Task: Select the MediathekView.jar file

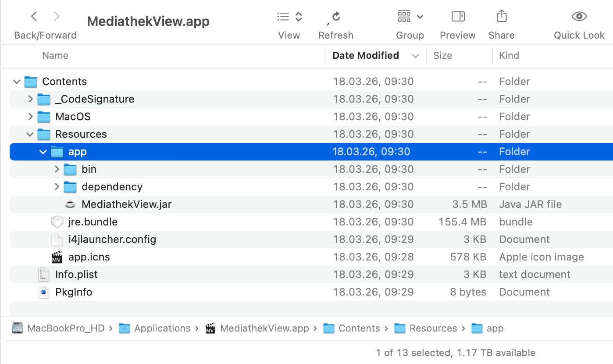Action: 126,204
